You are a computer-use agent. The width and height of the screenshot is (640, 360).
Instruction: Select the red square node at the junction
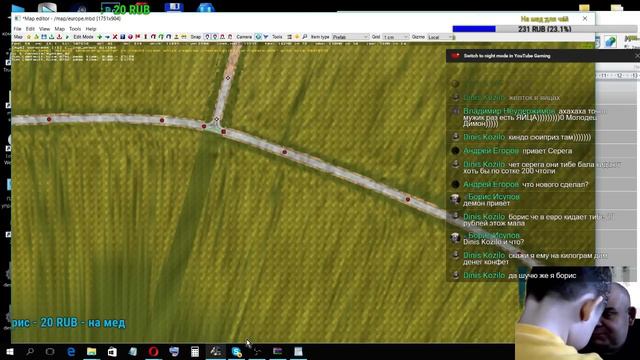[x=223, y=131]
